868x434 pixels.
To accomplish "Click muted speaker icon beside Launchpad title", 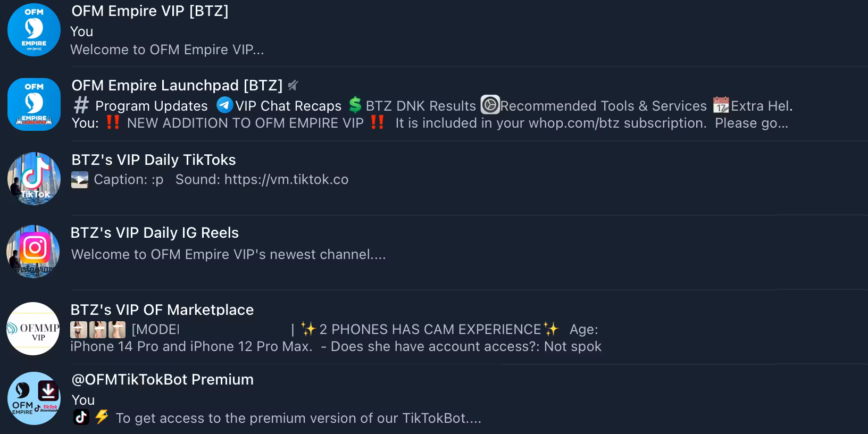I will pos(293,85).
